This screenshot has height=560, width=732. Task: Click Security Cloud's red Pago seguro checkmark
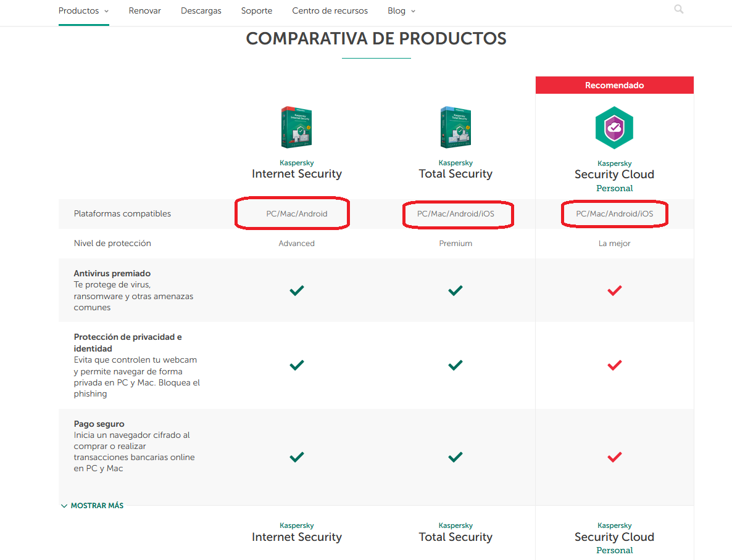pos(614,457)
